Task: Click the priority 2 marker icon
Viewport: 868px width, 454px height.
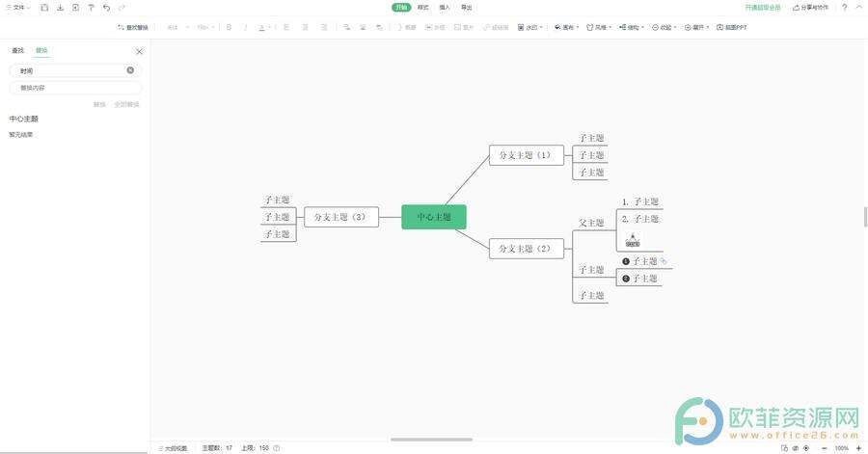Action: (x=626, y=279)
